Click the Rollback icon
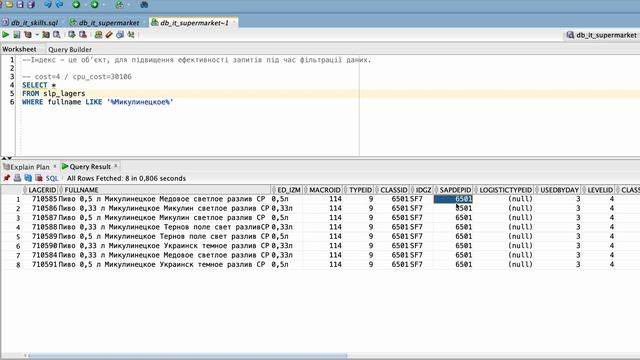Viewport: 640px width, 360px height. tap(83, 35)
